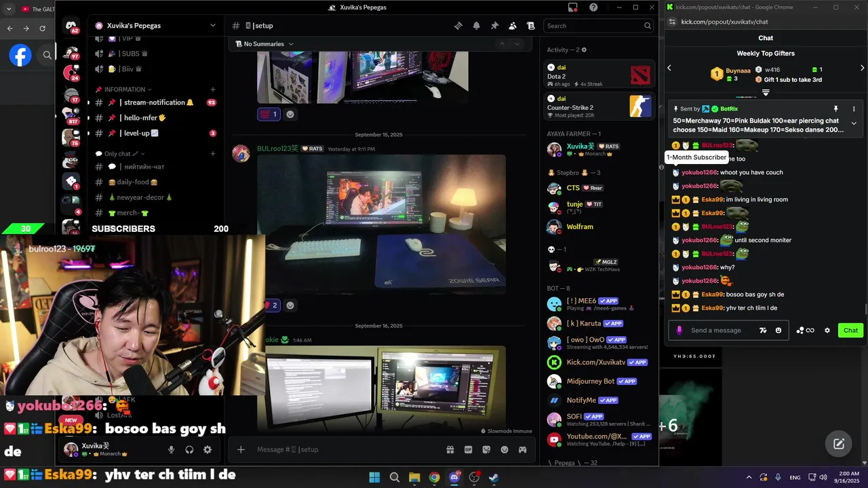Open Discord inbox icon in title bar
Viewport: 868px width, 488px height.
tap(573, 7)
